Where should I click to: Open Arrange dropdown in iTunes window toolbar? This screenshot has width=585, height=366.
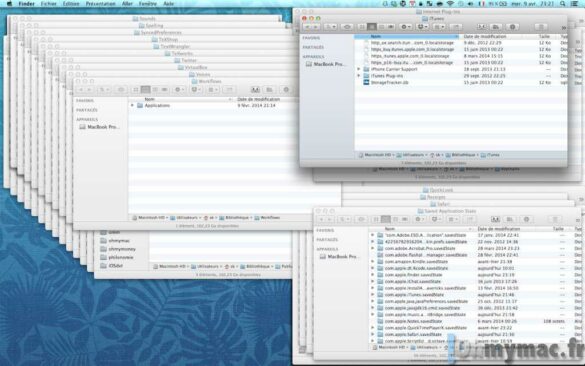tap(439, 27)
